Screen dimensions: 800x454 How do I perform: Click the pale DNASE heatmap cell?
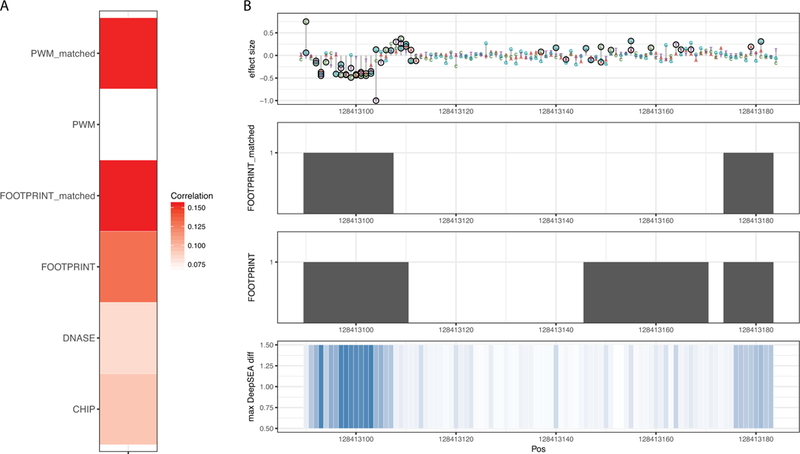point(128,338)
